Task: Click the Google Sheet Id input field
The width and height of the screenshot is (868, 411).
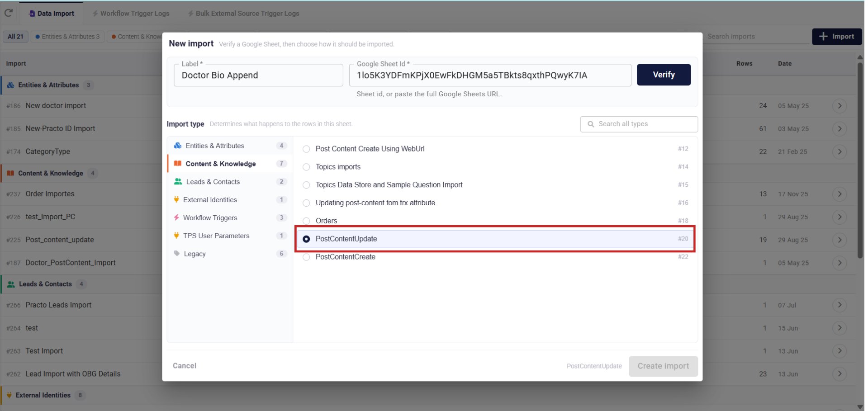Action: [490, 75]
